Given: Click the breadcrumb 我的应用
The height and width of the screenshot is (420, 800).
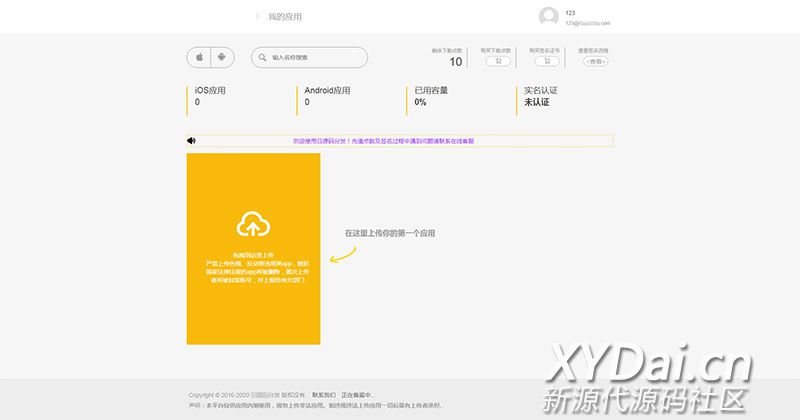Looking at the screenshot, I should (x=285, y=17).
